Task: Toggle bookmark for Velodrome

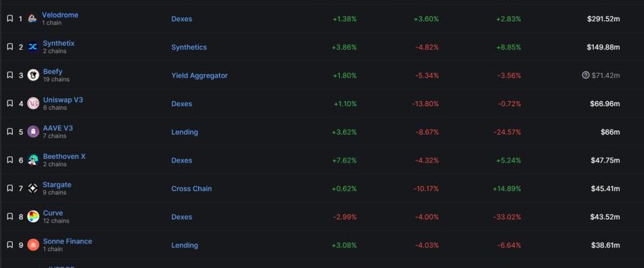Action: [x=10, y=19]
